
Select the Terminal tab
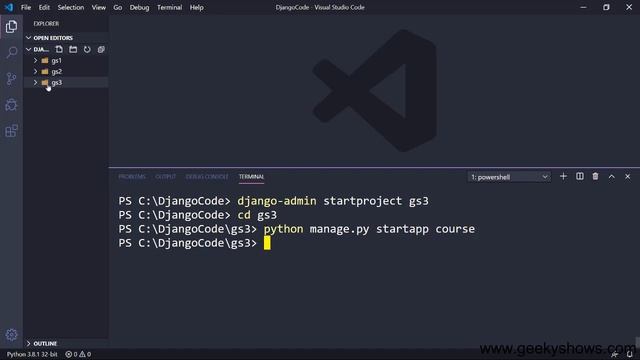click(x=251, y=177)
